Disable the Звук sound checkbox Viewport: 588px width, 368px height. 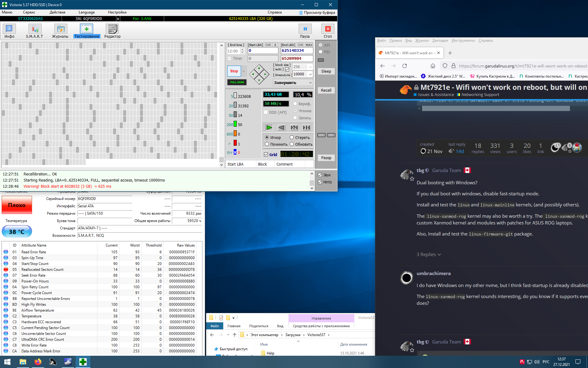[x=320, y=175]
